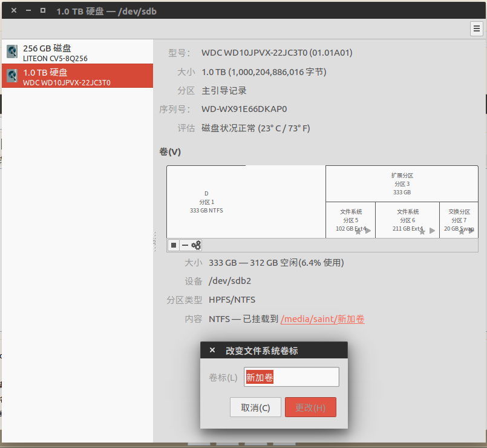Image resolution: width=487 pixels, height=448 pixels.
Task: Close the change filesystem label dialog
Action: 212,351
